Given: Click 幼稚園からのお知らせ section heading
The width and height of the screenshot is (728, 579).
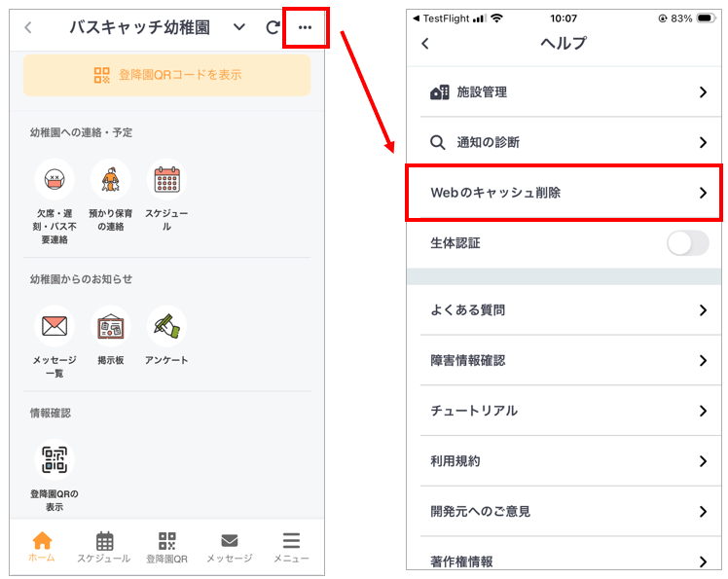Looking at the screenshot, I should (x=81, y=279).
